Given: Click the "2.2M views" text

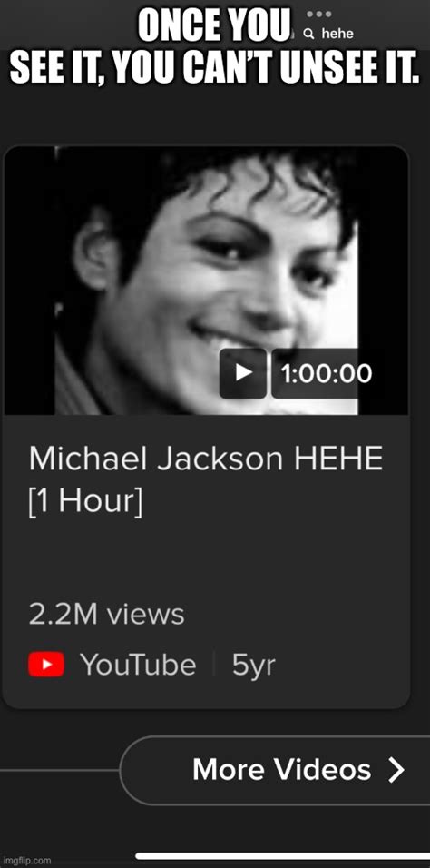Looking at the screenshot, I should click(x=106, y=615).
